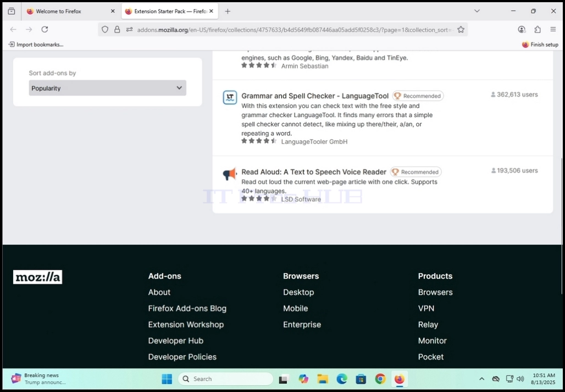The width and height of the screenshot is (565, 392).
Task: Open the tracking protection shield icon
Action: pyautogui.click(x=105, y=30)
